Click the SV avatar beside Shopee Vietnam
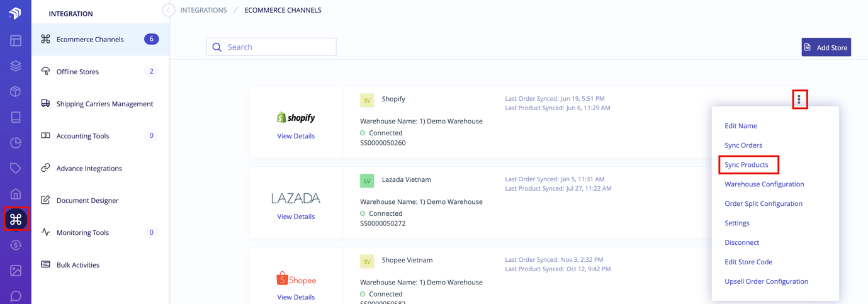The height and width of the screenshot is (304, 868). (x=367, y=261)
